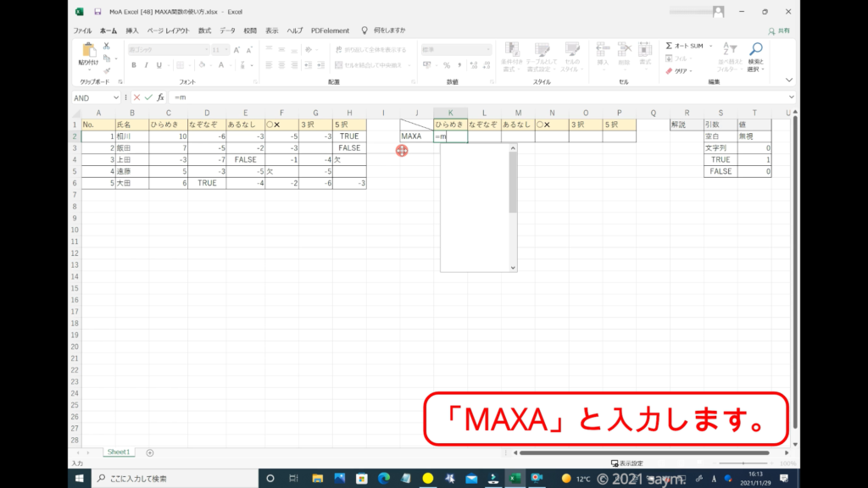868x488 pixels.
Task: Cancel formula entry with the X icon
Action: click(136, 97)
